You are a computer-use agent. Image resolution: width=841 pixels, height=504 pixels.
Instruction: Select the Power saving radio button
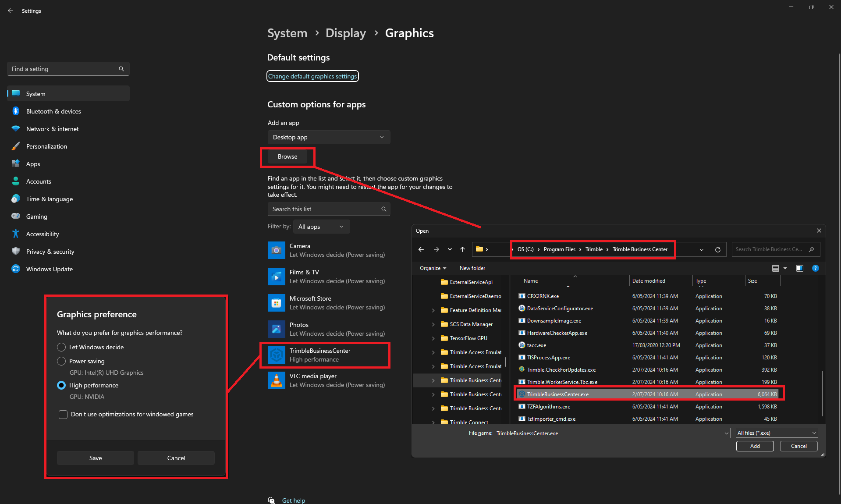click(x=61, y=361)
